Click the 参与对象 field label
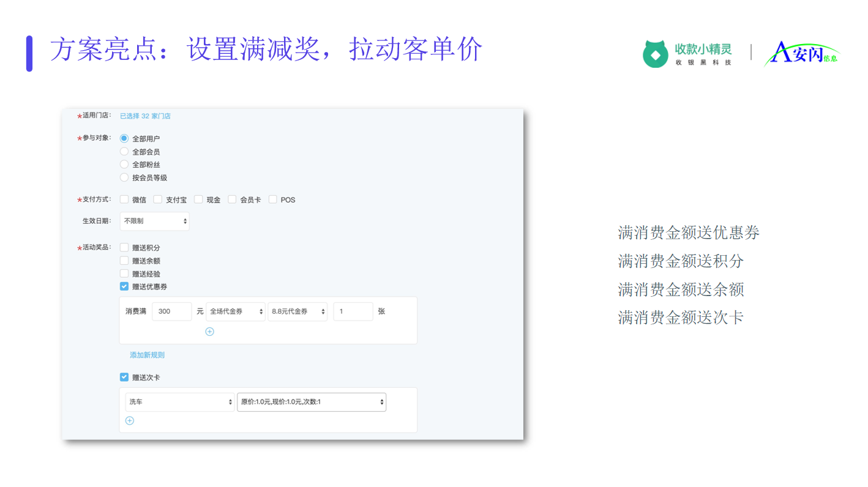 (95, 138)
